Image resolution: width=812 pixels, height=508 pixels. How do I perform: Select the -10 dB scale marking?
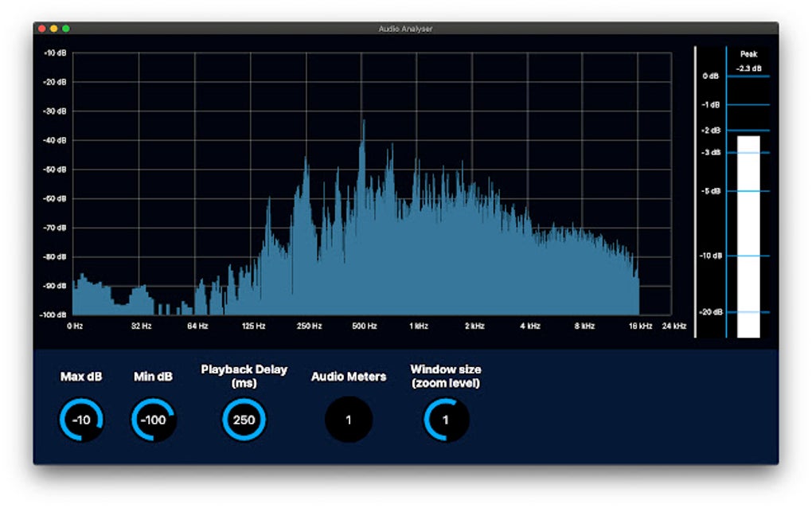[56, 54]
